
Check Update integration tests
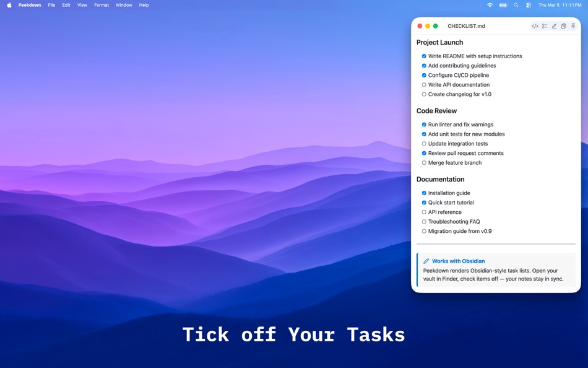click(x=424, y=144)
